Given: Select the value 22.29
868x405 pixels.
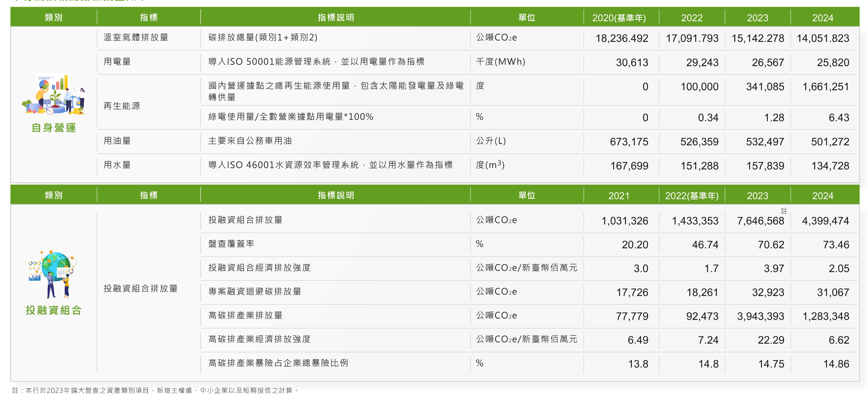Looking at the screenshot, I should [x=771, y=340].
